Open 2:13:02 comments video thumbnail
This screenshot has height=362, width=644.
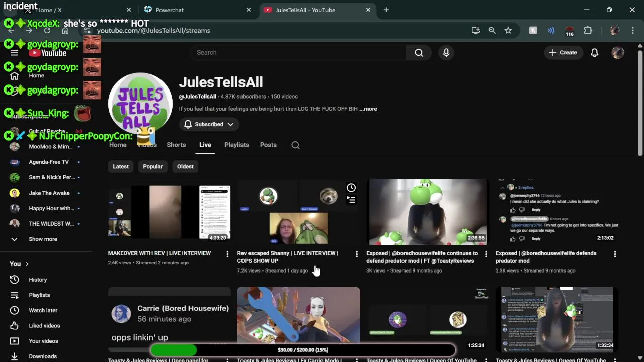pyautogui.click(x=556, y=211)
